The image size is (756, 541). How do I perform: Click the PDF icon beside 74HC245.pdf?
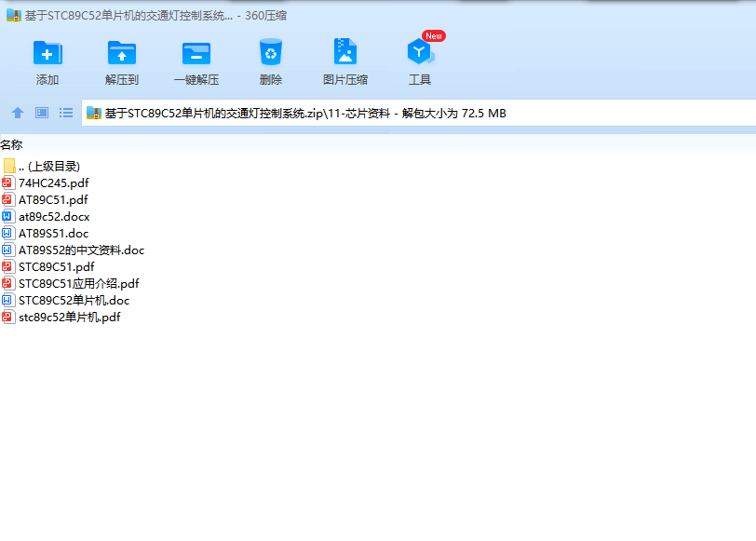click(7, 183)
